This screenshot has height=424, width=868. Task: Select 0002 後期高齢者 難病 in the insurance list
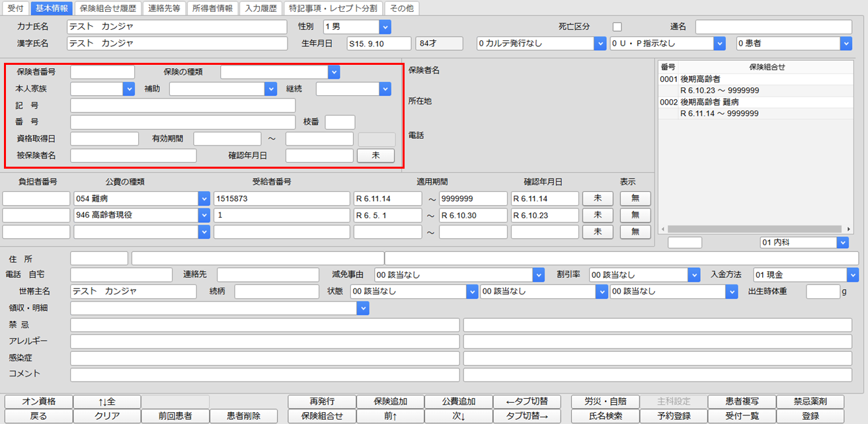click(x=714, y=103)
